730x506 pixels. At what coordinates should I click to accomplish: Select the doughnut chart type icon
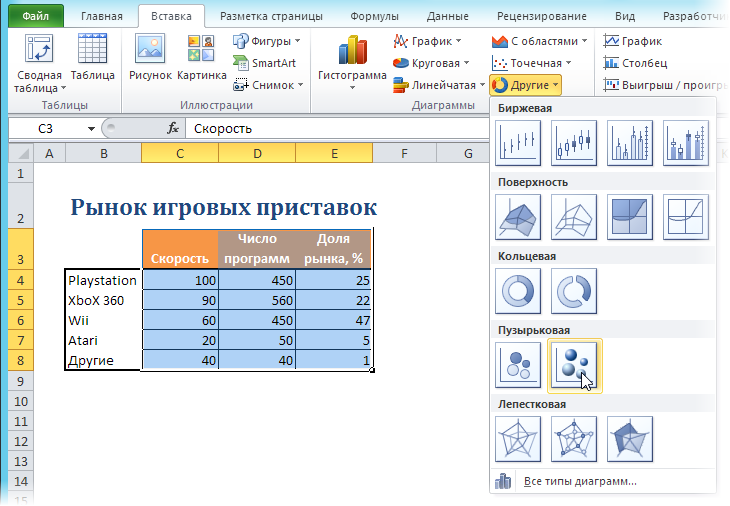(518, 291)
